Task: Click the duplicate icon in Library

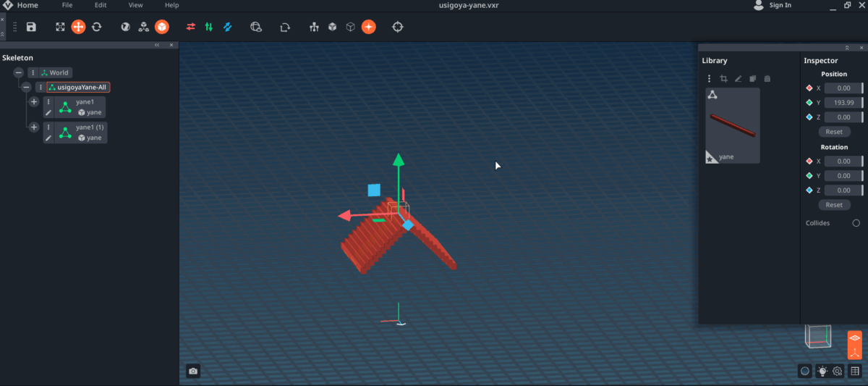Action: click(753, 78)
